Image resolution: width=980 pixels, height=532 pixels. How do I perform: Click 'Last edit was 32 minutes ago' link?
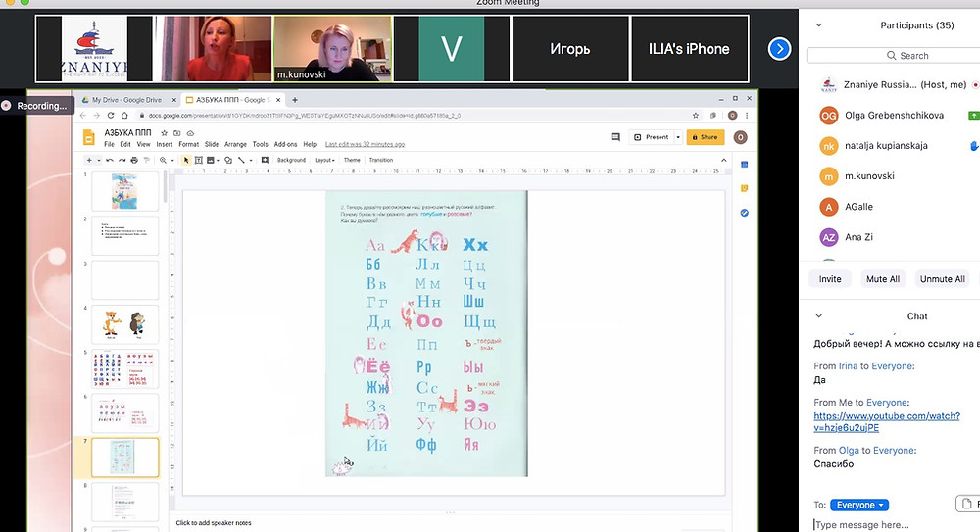pyautogui.click(x=365, y=144)
